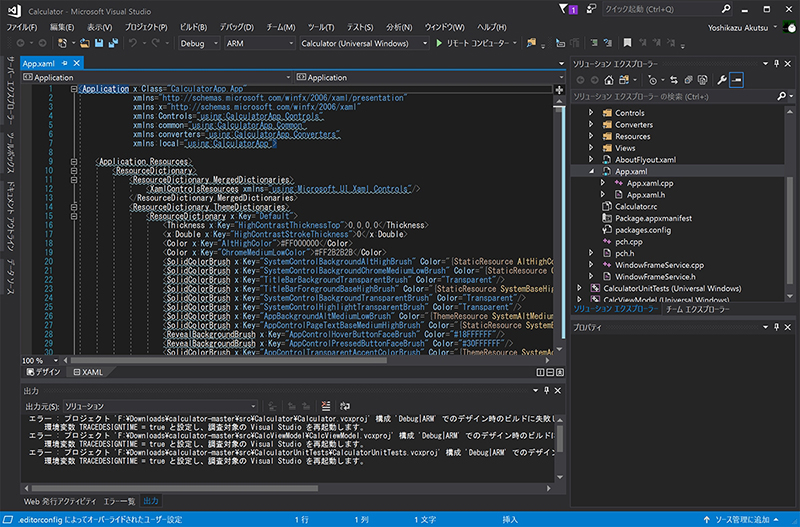Open デバッグ(D) menu
The width and height of the screenshot is (800, 527).
pyautogui.click(x=236, y=27)
